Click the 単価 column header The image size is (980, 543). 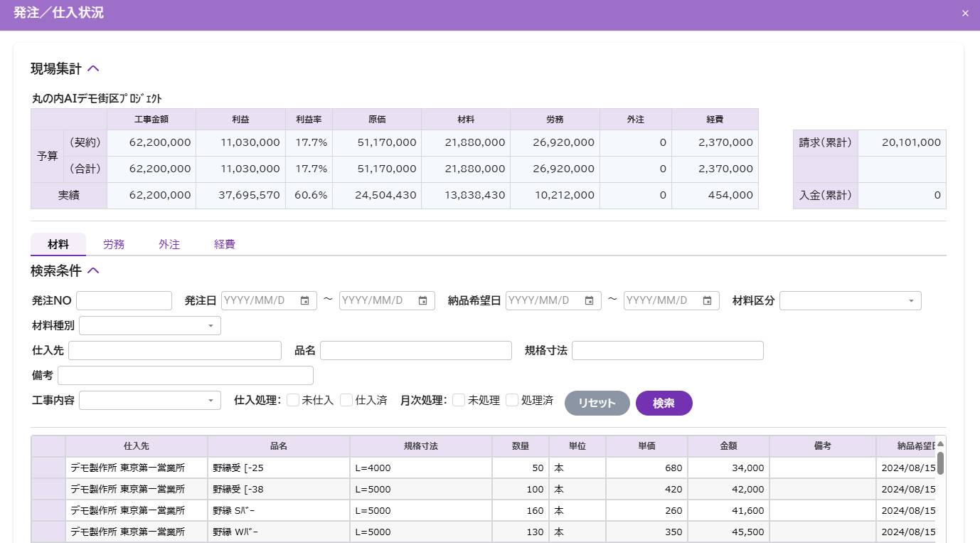647,446
